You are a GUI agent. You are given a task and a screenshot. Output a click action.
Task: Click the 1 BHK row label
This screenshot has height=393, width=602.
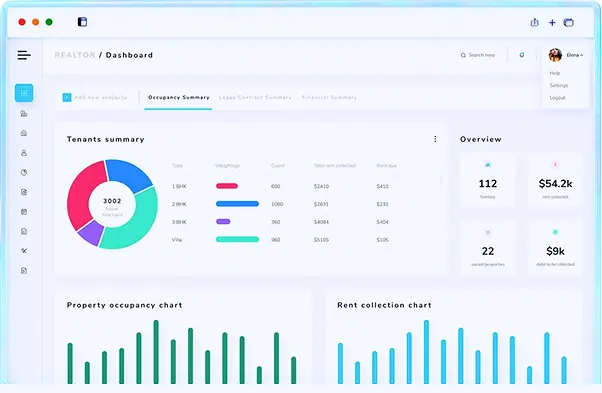[179, 186]
